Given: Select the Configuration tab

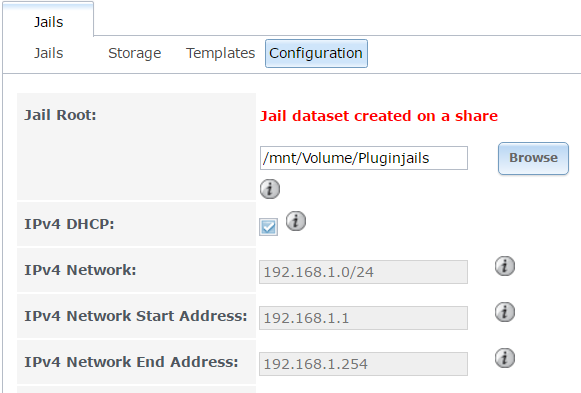Looking at the screenshot, I should coord(316,53).
